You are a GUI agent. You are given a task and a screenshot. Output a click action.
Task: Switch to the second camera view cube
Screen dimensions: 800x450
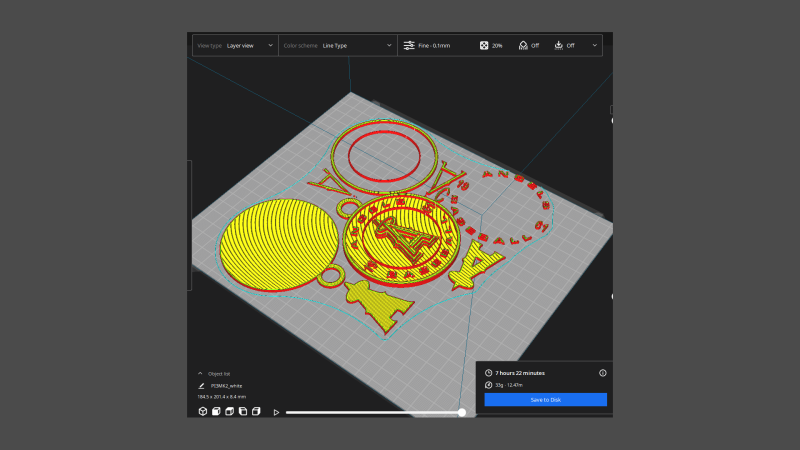pyautogui.click(x=216, y=411)
